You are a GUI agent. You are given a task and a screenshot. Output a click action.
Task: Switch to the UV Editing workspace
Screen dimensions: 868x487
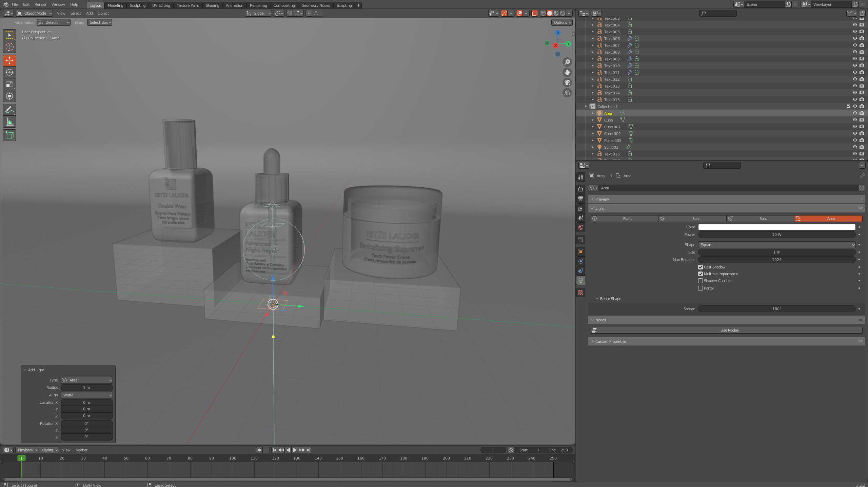[161, 5]
